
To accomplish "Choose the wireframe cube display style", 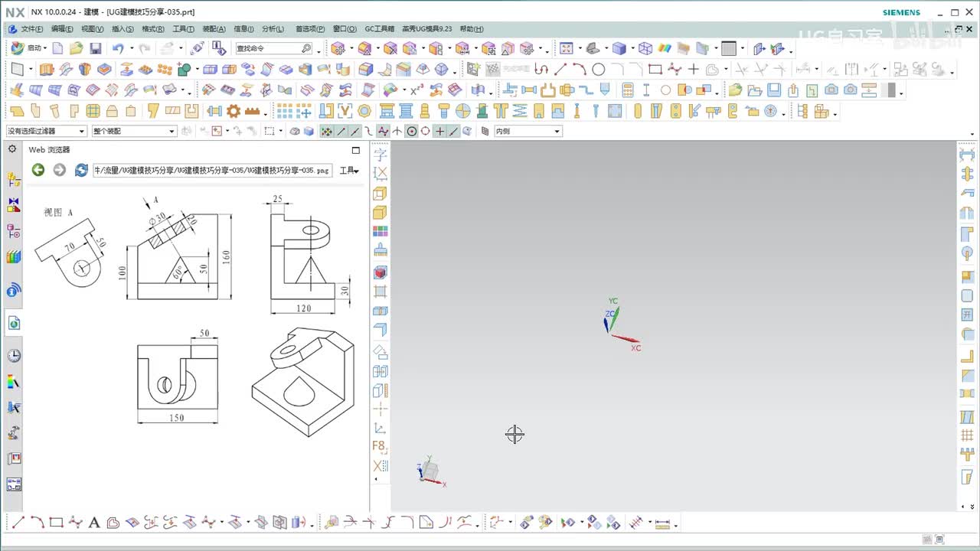I will [x=645, y=48].
